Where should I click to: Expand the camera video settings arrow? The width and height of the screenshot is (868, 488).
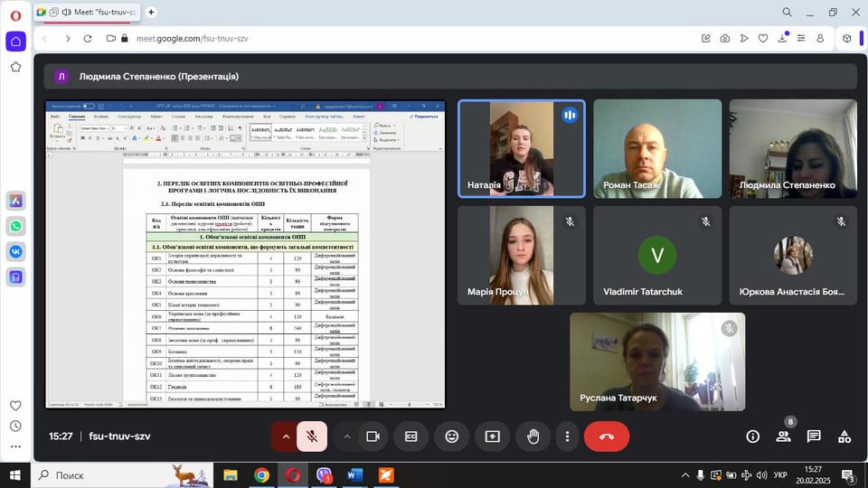click(347, 436)
